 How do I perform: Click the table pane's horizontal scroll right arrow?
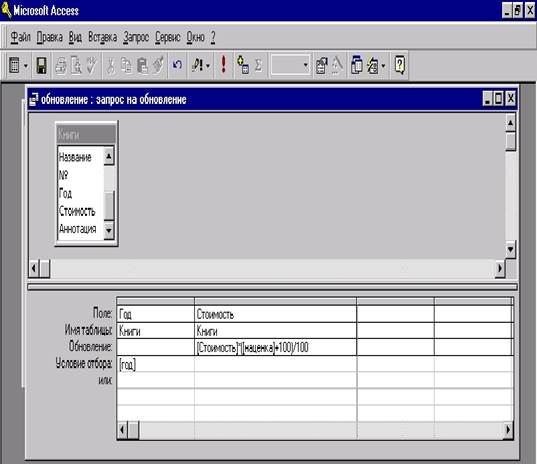point(500,268)
